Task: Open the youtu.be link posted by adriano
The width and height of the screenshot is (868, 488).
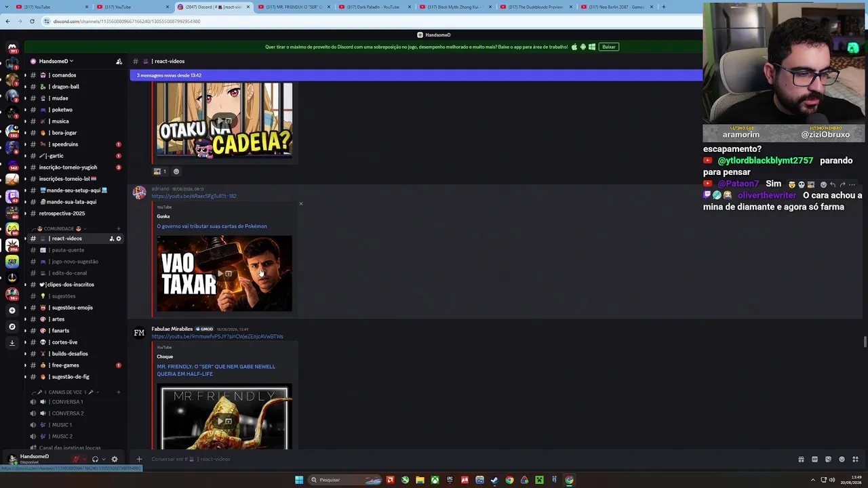Action: (x=194, y=197)
